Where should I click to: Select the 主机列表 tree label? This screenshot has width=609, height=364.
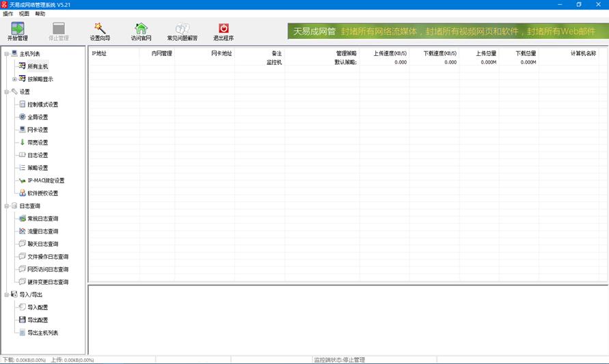point(29,53)
